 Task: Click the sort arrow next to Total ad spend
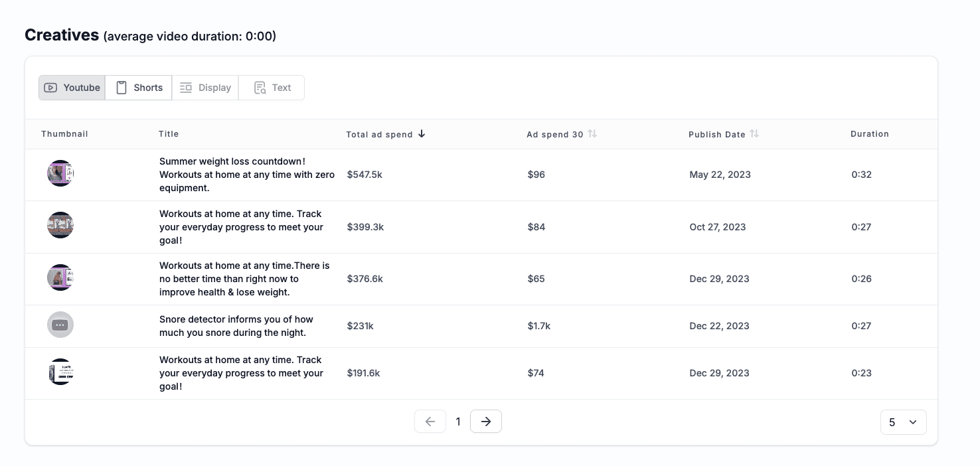(x=422, y=134)
